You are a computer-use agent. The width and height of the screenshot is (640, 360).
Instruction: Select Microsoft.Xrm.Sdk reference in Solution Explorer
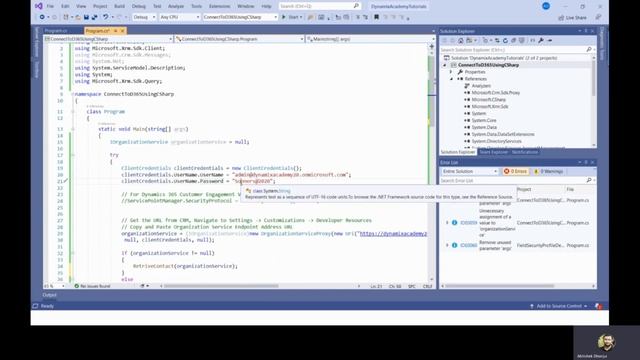point(490,107)
